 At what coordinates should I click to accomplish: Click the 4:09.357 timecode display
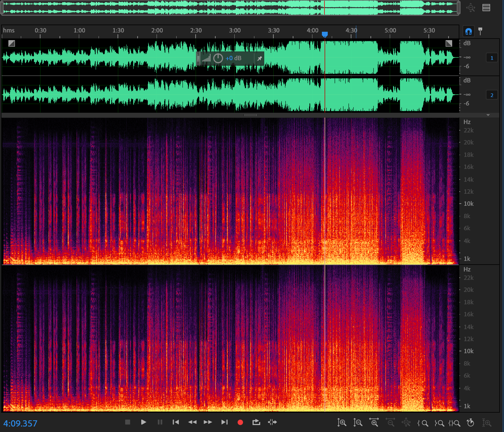[20, 423]
